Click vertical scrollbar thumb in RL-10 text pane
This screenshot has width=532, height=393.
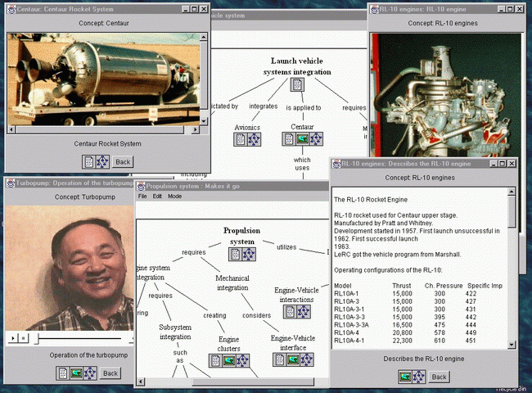pyautogui.click(x=512, y=211)
